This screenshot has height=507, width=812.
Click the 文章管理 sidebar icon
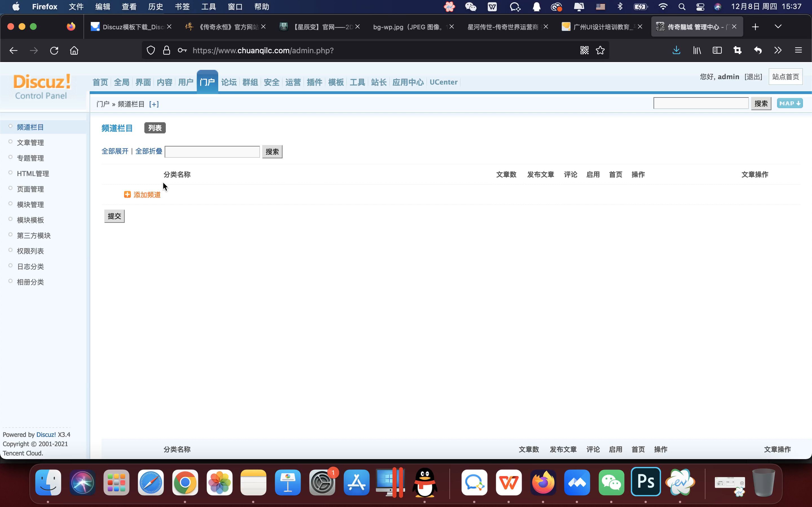click(x=30, y=142)
